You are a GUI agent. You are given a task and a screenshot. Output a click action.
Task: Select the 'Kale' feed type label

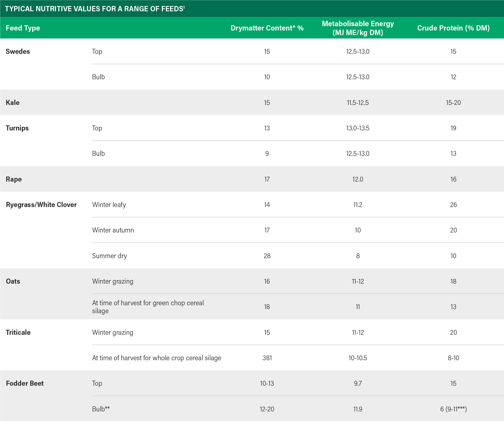(13, 103)
